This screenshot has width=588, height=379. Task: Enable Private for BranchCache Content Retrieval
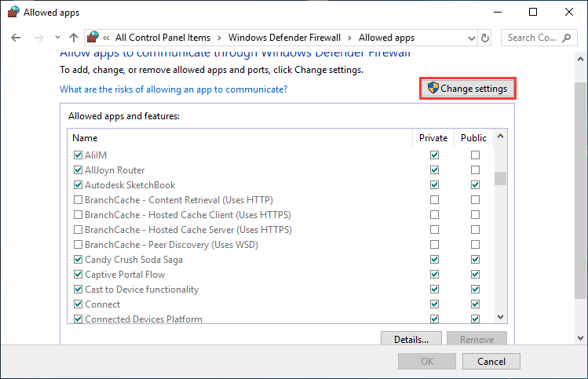434,200
